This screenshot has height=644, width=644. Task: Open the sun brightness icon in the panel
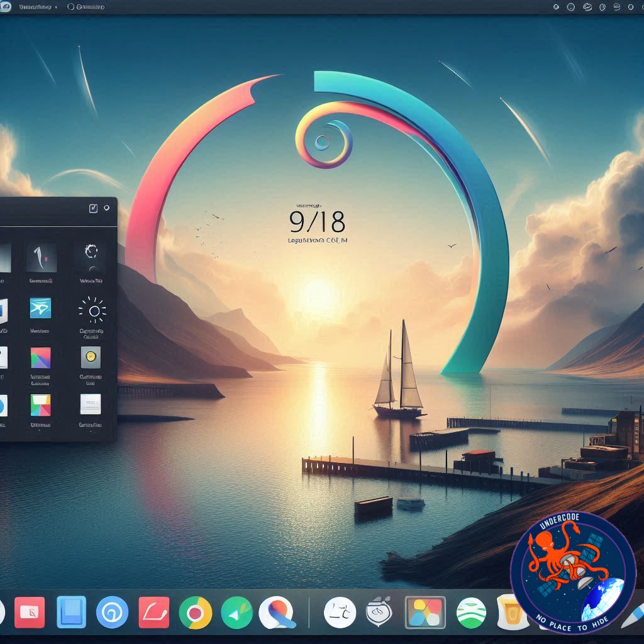92,311
